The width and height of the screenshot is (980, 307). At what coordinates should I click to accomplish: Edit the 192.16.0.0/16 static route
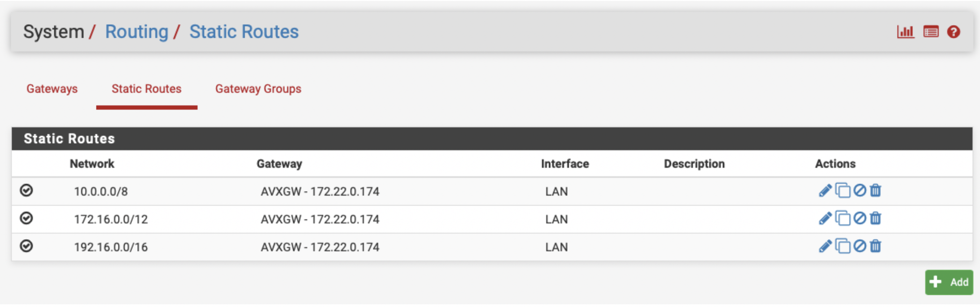click(825, 246)
